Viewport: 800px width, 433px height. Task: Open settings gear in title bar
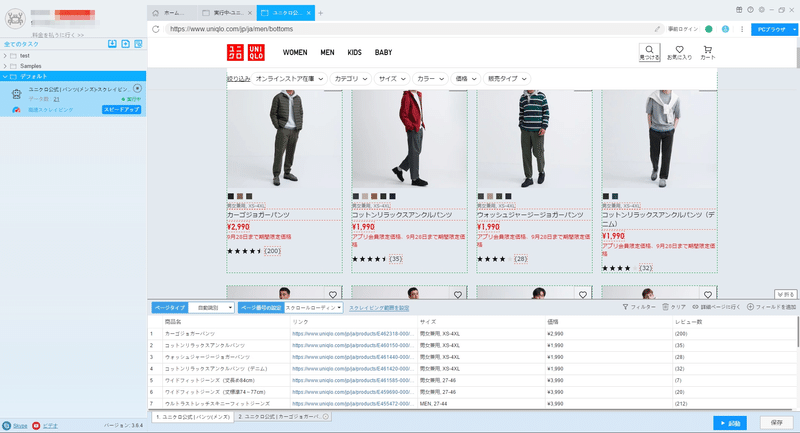tap(761, 10)
